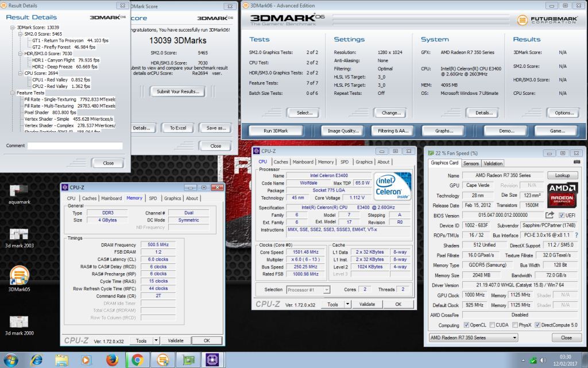This screenshot has height=368, width=588.
Task: Click Submit Your Results button
Action: [178, 91]
